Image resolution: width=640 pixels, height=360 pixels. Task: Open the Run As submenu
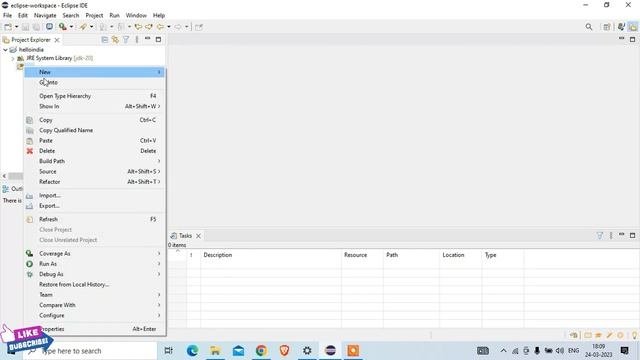(x=94, y=264)
